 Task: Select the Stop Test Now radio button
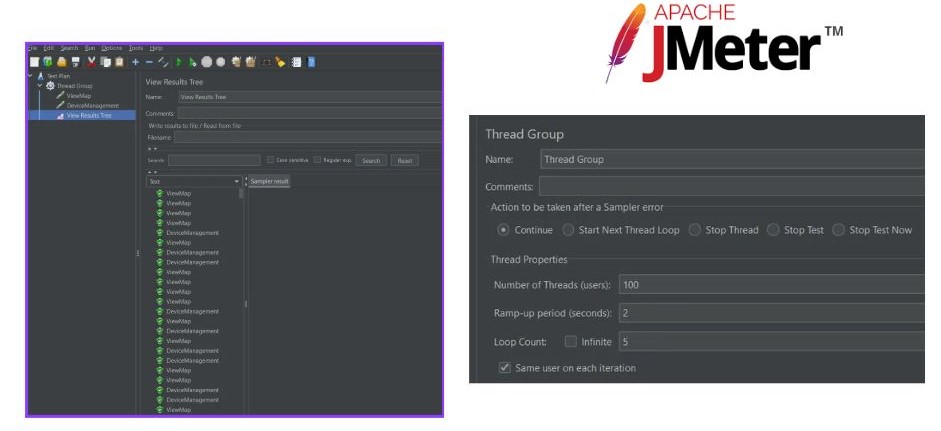838,230
